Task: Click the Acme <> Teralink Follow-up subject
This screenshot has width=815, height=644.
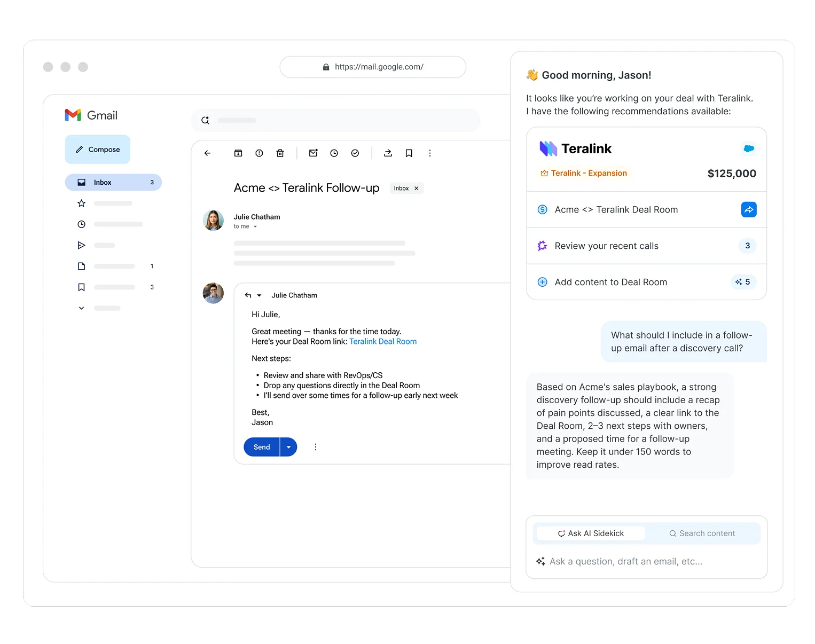Action: pos(307,188)
